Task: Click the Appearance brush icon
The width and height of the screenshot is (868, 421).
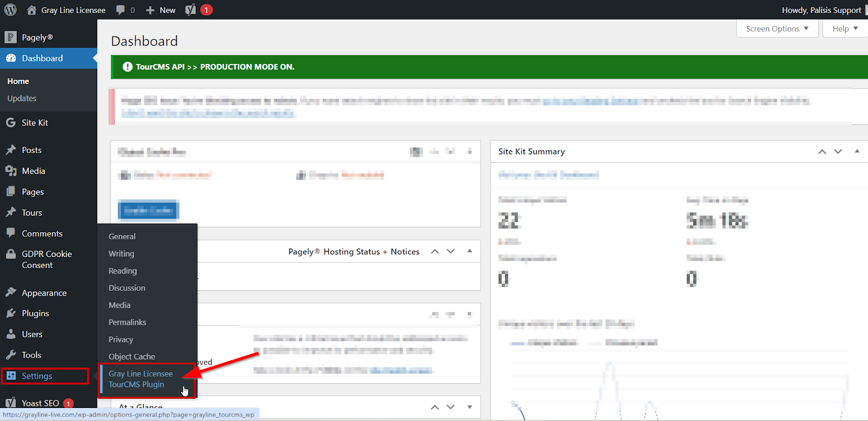Action: tap(10, 292)
